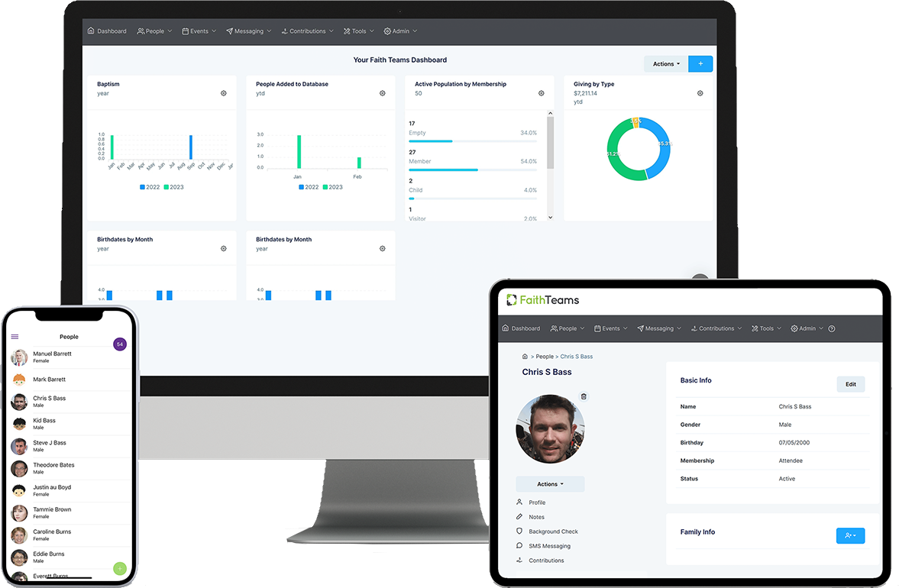The image size is (899, 588).
Task: Open settings gear on Baptism widget
Action: tap(223, 93)
